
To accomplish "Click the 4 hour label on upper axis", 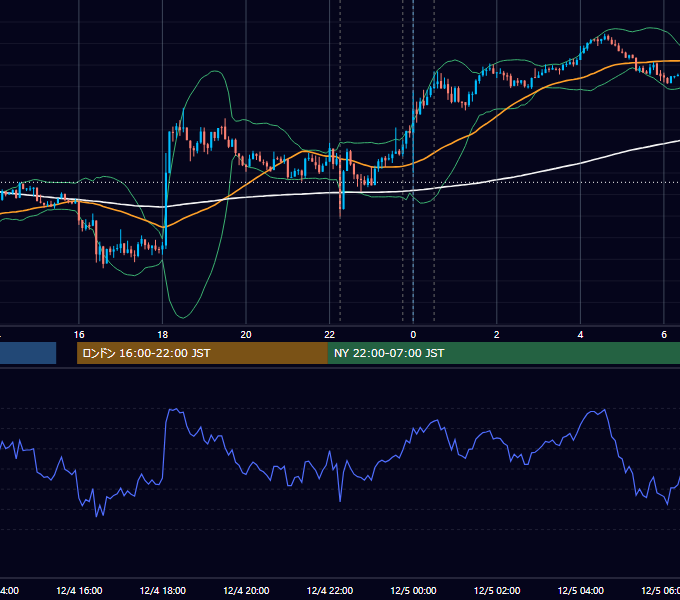I will (580, 335).
